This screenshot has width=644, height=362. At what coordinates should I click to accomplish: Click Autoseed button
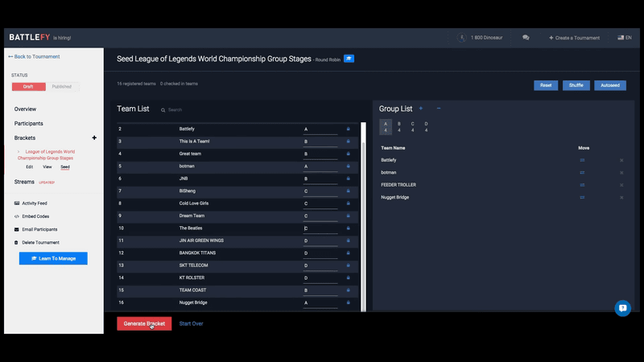[610, 85]
